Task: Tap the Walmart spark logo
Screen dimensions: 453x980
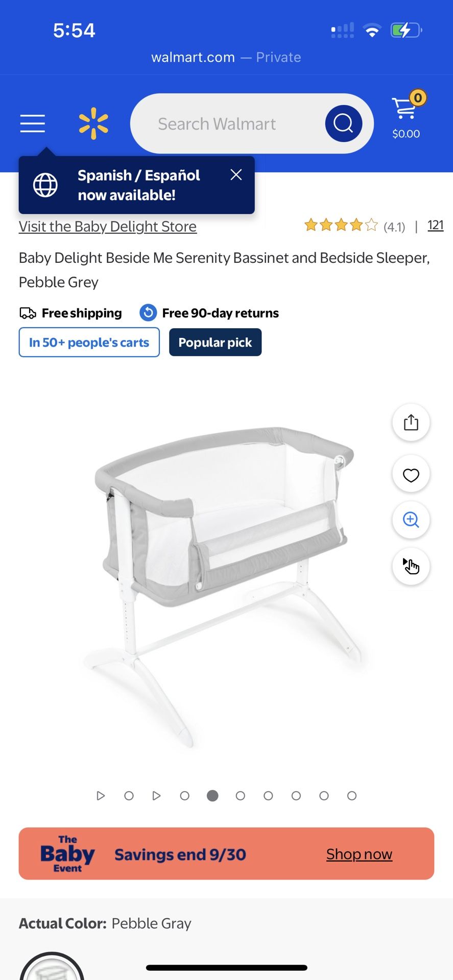Action: tap(93, 124)
